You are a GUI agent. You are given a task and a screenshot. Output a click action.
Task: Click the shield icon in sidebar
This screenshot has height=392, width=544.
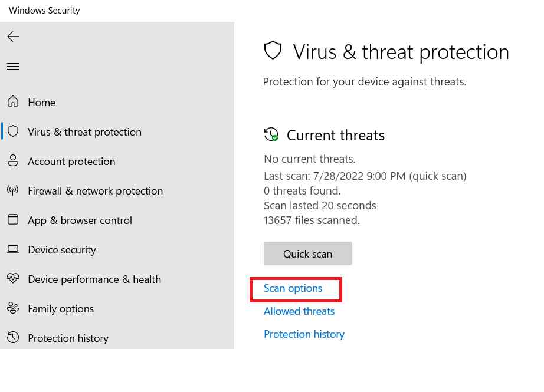(x=13, y=131)
